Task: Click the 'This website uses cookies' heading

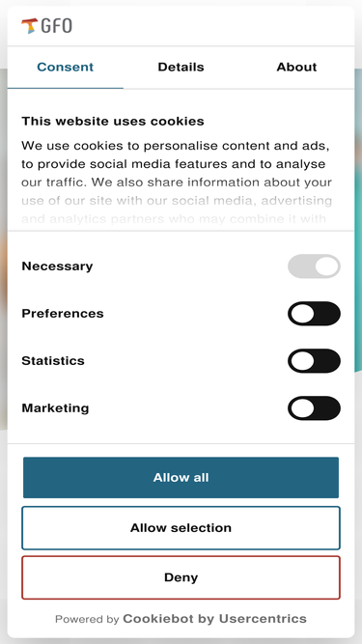Action: (x=113, y=121)
